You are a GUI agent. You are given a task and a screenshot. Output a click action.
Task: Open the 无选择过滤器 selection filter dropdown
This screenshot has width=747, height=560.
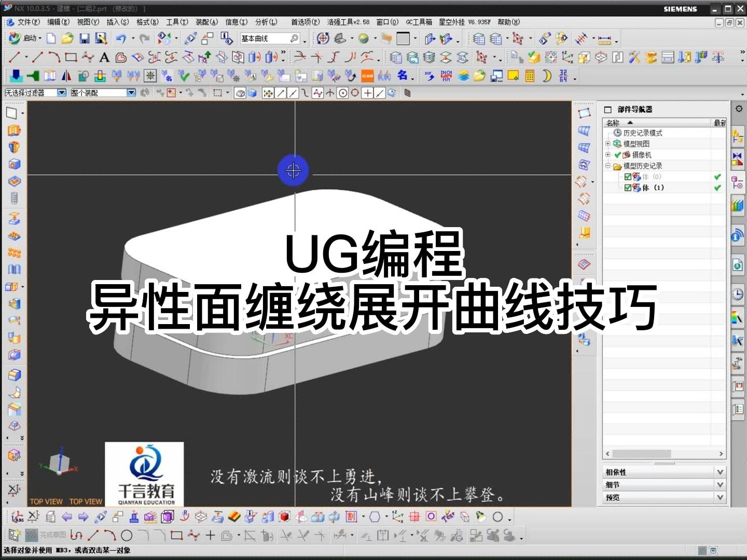(x=61, y=93)
